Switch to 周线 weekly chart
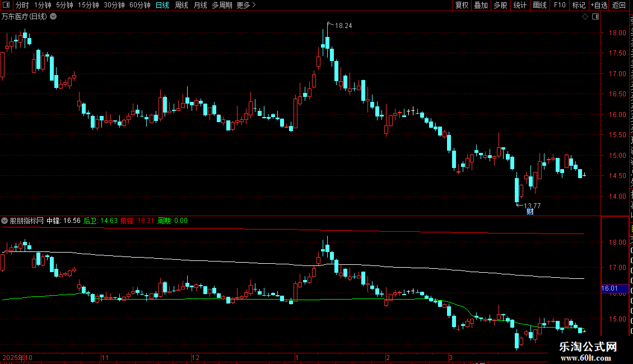 (181, 5)
